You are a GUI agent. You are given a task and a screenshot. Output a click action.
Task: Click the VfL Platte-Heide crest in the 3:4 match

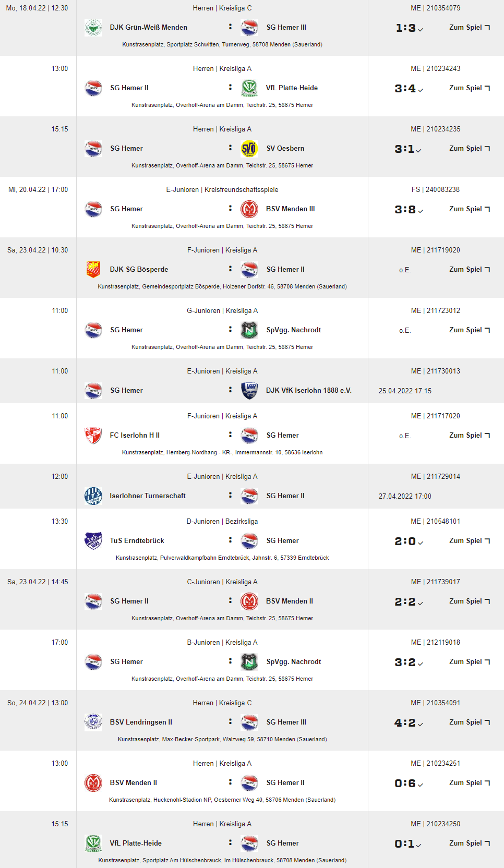(x=249, y=88)
